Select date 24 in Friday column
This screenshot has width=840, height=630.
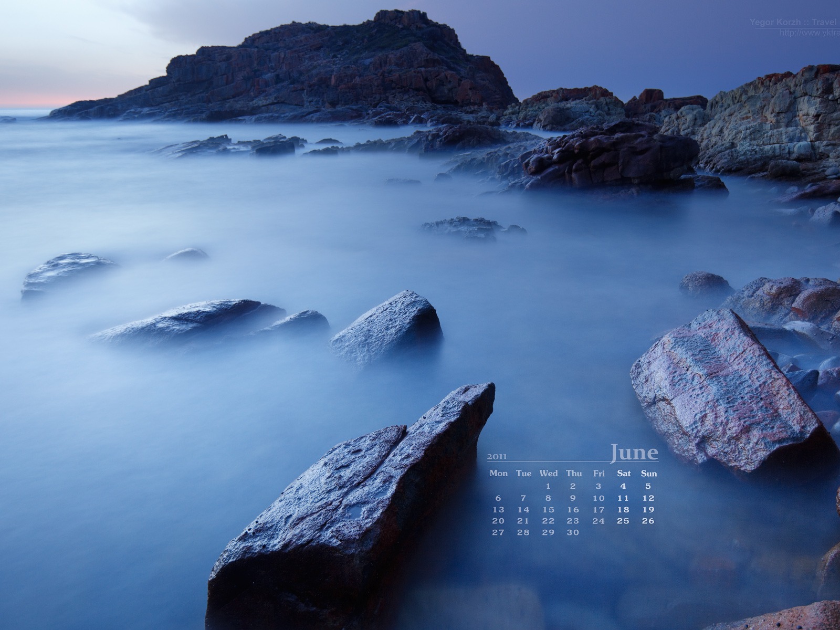(598, 521)
